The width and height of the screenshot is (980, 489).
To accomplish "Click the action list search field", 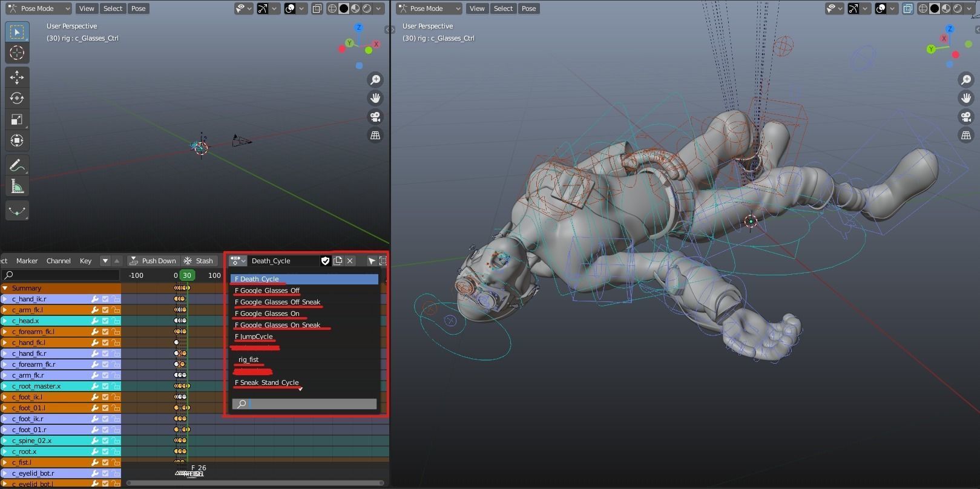I will tap(304, 404).
